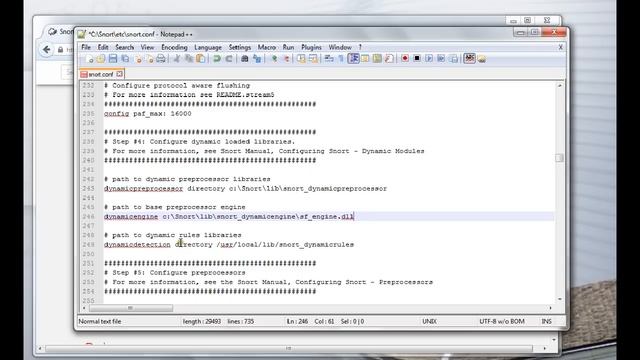Click 'Normal text file' in status bar
Viewport: 640px width, 360px height.
[x=100, y=322]
